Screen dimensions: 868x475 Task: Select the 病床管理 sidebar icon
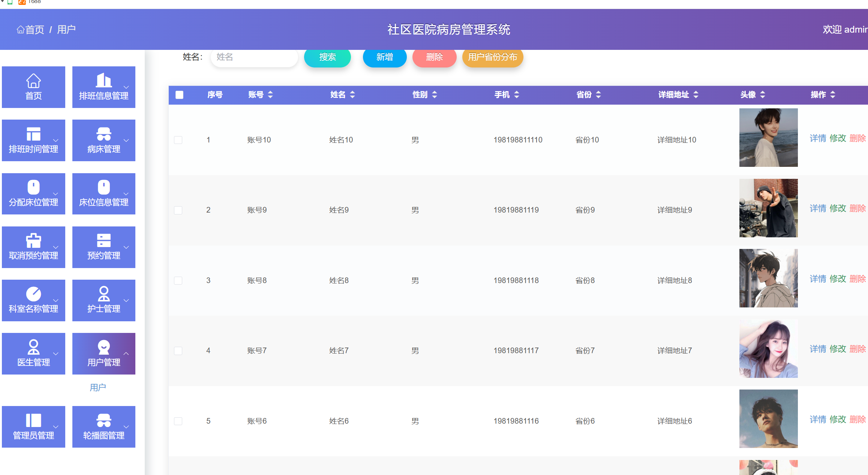pos(103,134)
